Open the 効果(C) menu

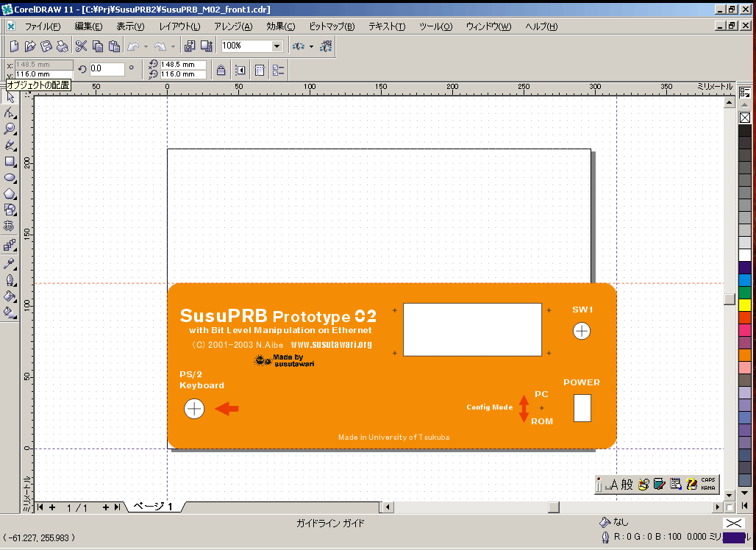281,26
